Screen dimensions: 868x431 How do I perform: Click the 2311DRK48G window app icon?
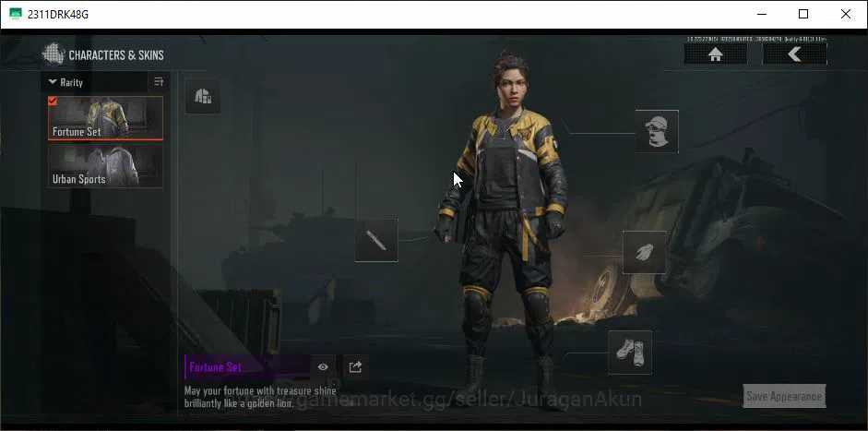pyautogui.click(x=16, y=14)
